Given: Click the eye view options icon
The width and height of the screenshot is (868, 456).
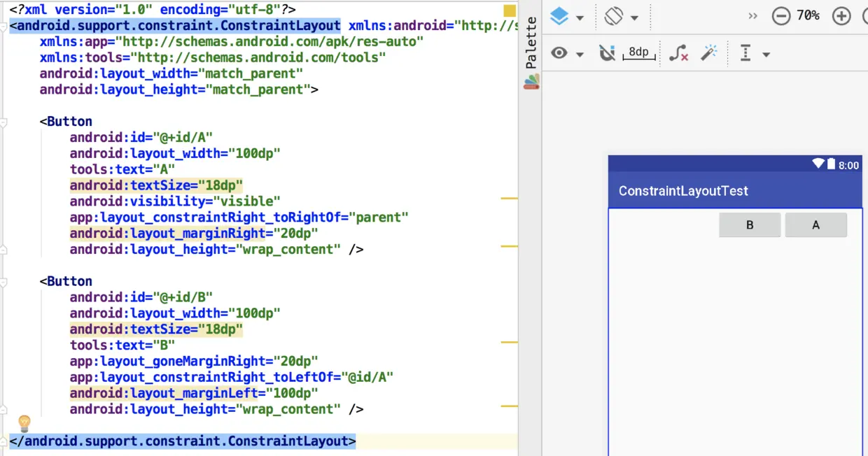Looking at the screenshot, I should [x=559, y=52].
